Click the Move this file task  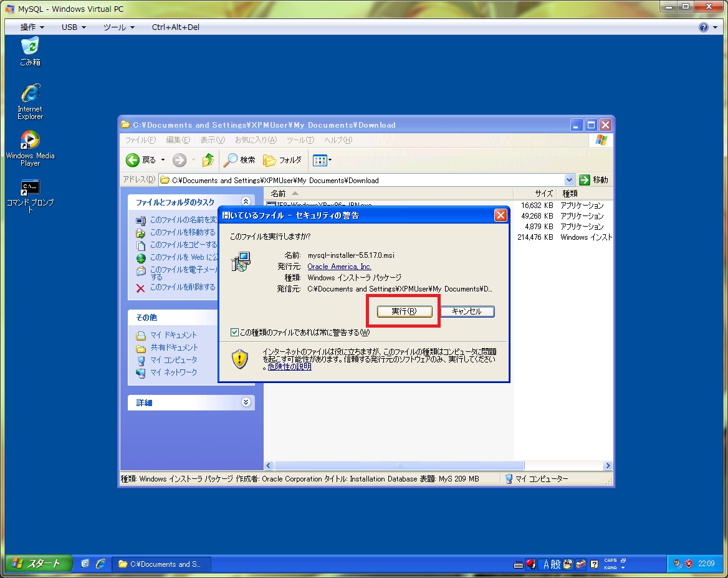176,232
